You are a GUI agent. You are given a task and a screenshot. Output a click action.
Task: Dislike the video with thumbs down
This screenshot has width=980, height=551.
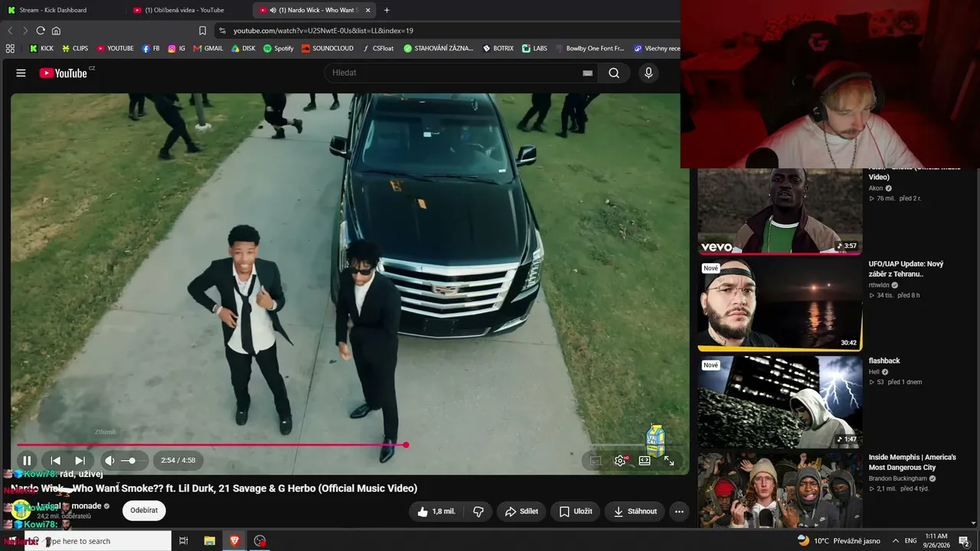pos(479,511)
